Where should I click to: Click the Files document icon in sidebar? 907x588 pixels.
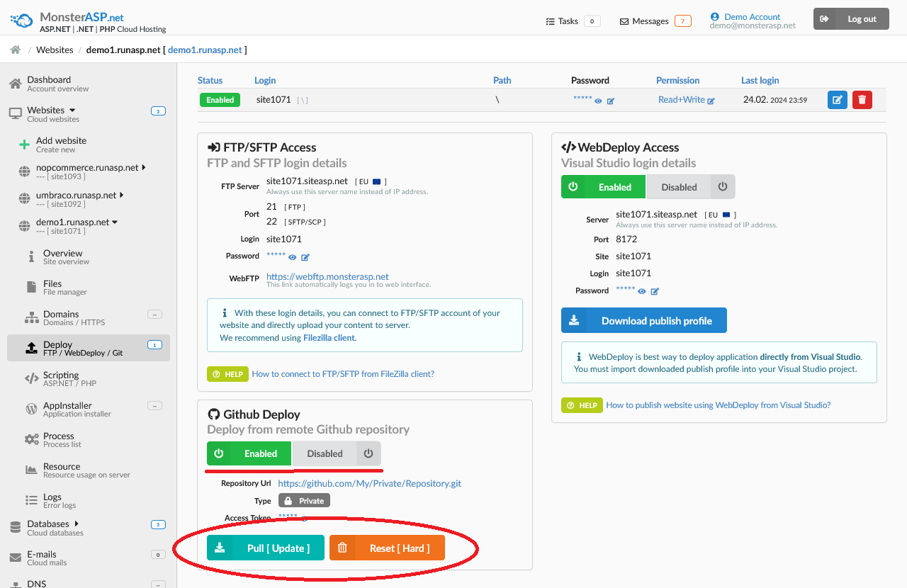click(x=31, y=287)
